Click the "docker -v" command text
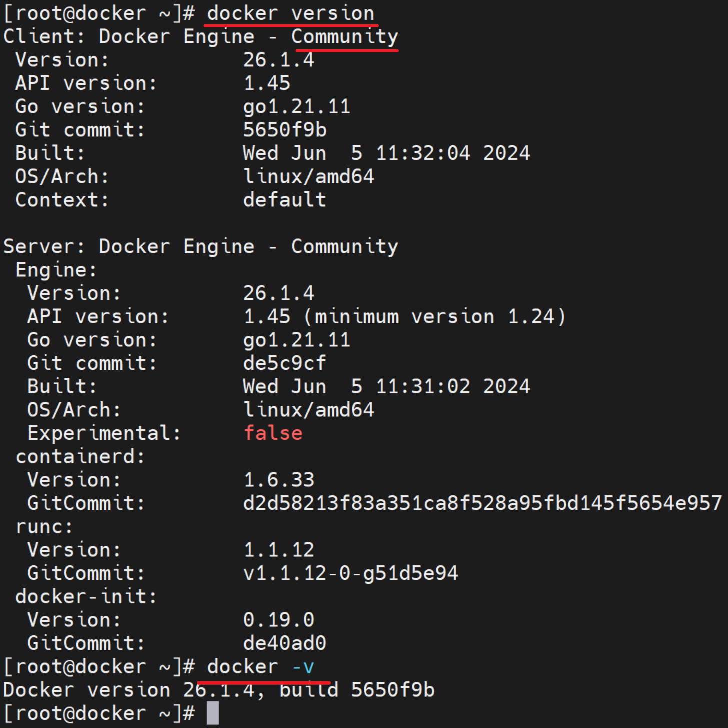Viewport: 728px width, 728px height. 260,667
